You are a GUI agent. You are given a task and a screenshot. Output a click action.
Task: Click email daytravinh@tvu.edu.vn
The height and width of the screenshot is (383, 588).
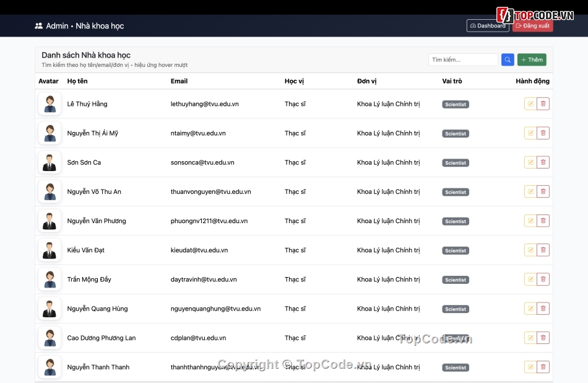pyautogui.click(x=204, y=280)
